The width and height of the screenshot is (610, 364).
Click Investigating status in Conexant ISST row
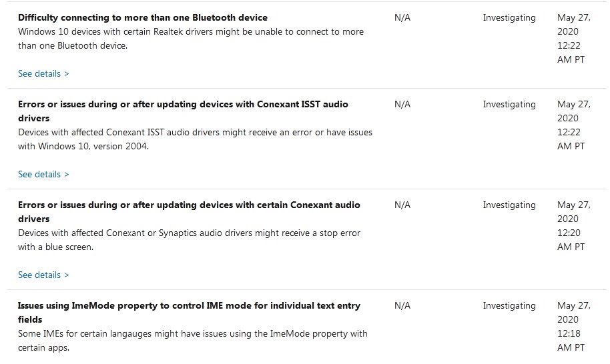pyautogui.click(x=509, y=105)
